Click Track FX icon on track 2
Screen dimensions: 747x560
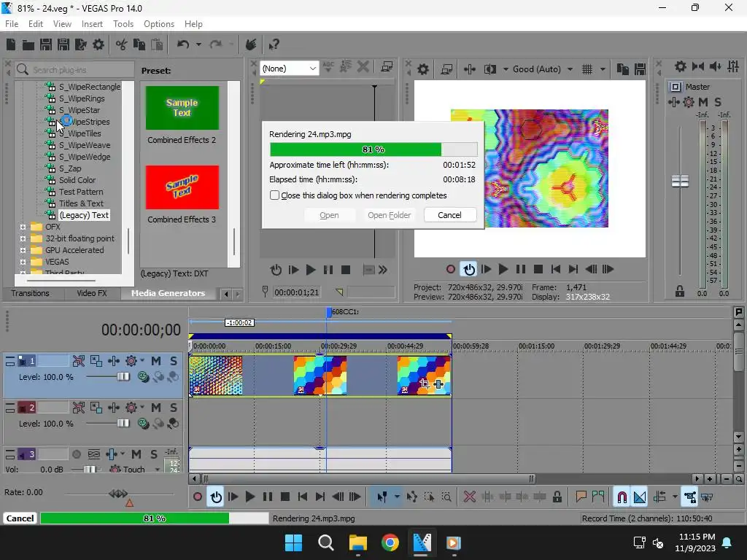coord(131,408)
